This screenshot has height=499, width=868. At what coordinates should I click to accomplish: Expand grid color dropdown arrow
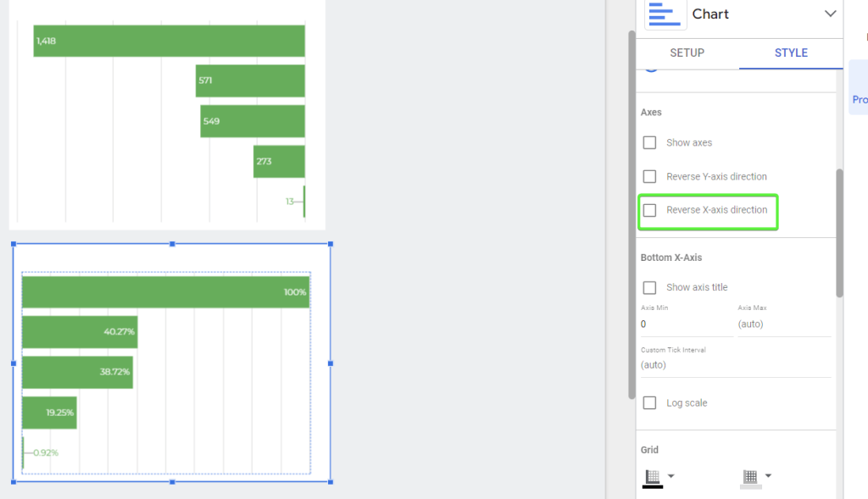click(x=768, y=476)
